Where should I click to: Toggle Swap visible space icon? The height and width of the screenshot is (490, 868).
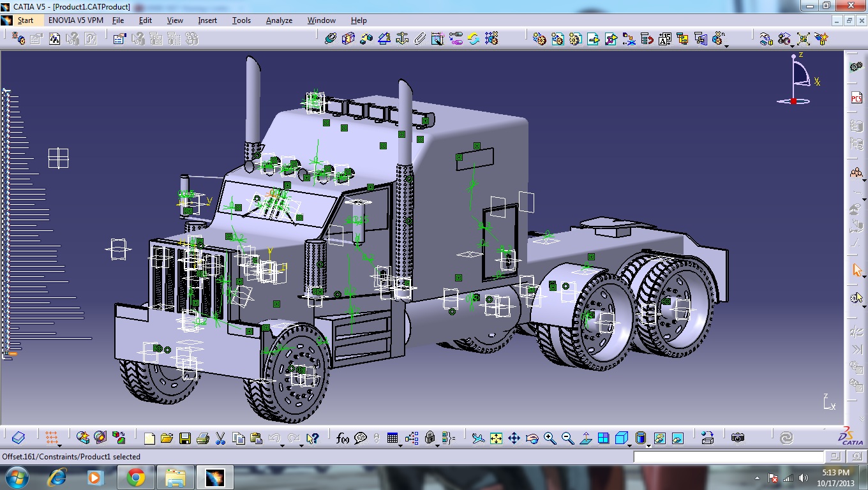pos(677,438)
